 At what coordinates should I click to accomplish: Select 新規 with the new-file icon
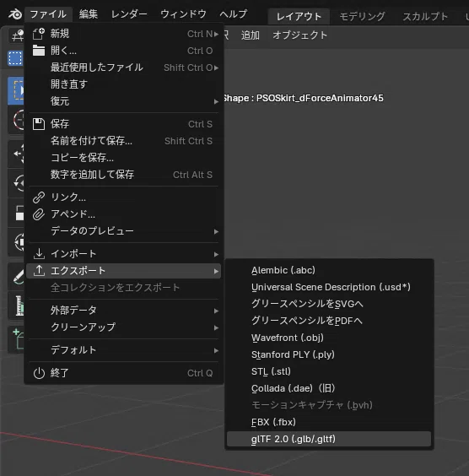pyautogui.click(x=124, y=34)
